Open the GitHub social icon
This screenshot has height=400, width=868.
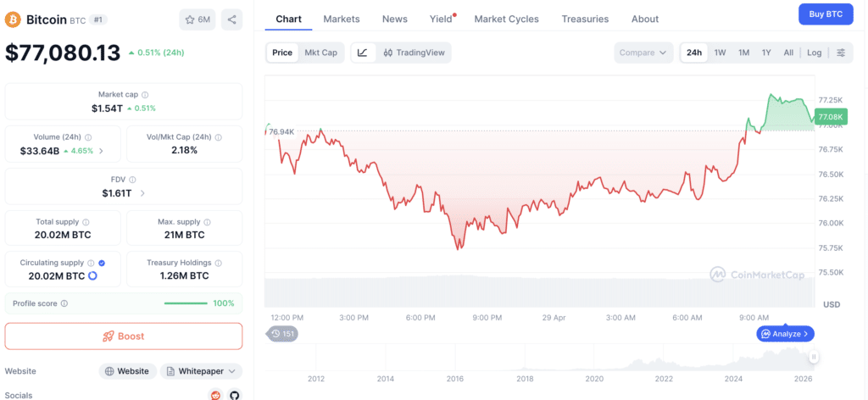point(235,395)
